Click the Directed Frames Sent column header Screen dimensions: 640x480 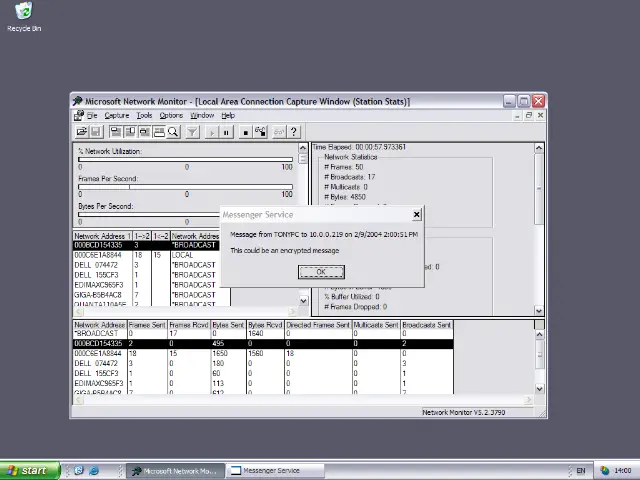[x=318, y=325]
